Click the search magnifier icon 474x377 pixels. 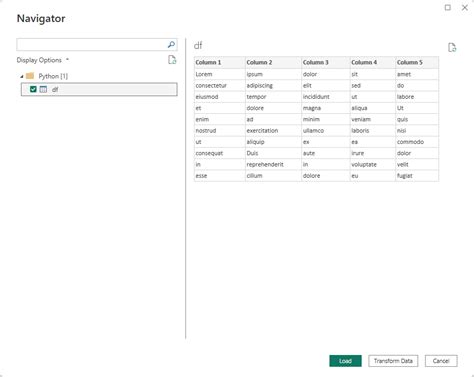pos(171,44)
